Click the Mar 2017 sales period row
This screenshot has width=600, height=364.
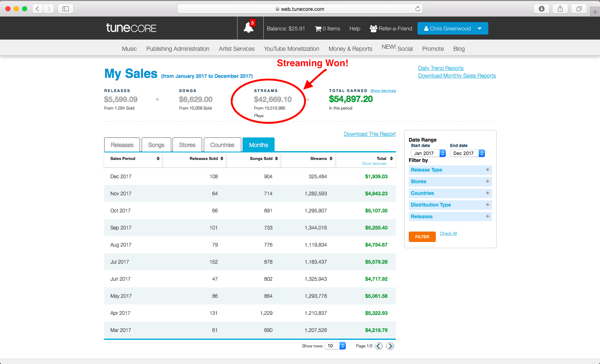(250, 330)
